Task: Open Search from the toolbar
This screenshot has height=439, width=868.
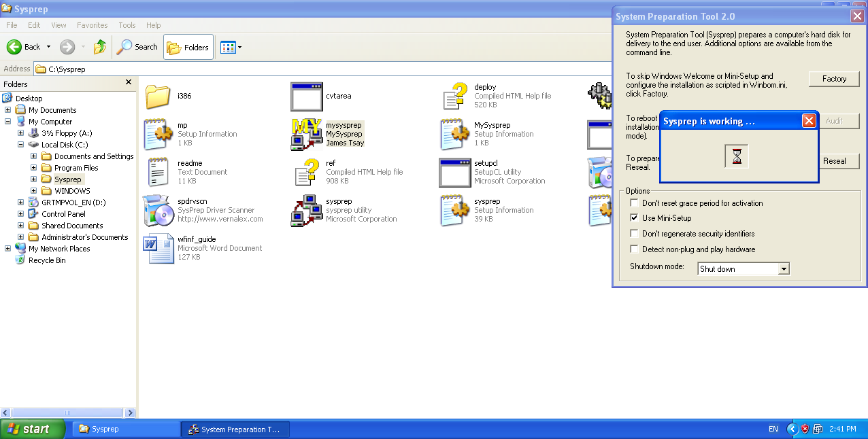Action: pos(137,47)
